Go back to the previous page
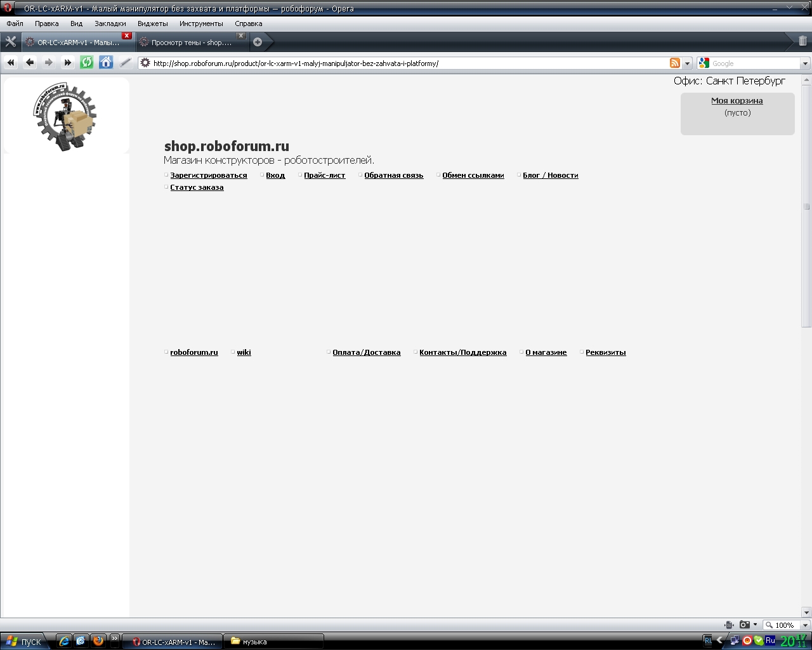This screenshot has width=812, height=650. coord(30,63)
